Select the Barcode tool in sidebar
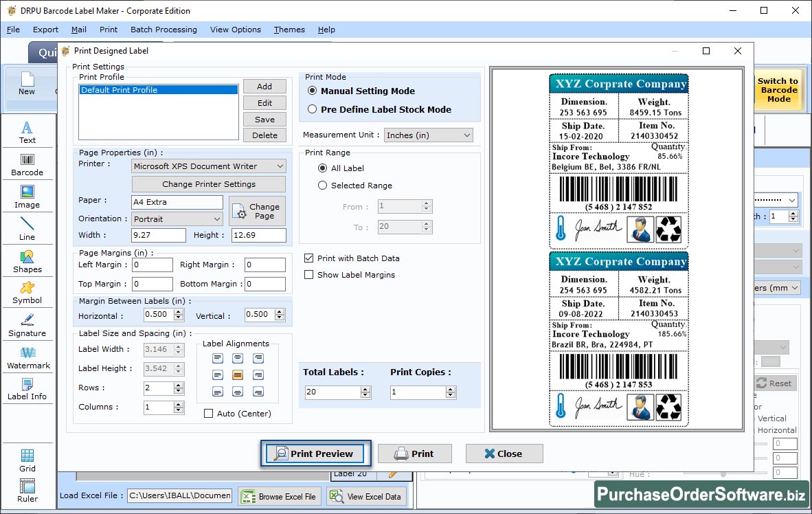Image resolution: width=812 pixels, height=514 pixels. (x=27, y=165)
